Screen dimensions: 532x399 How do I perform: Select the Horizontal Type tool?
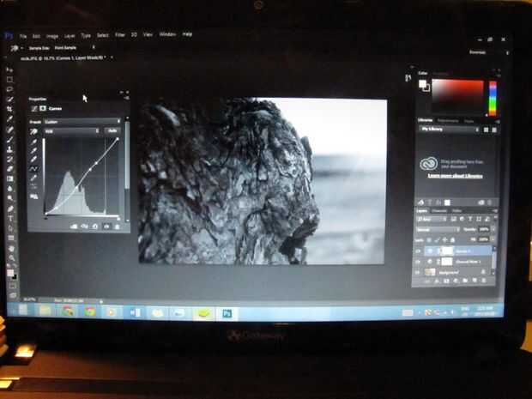click(10, 218)
